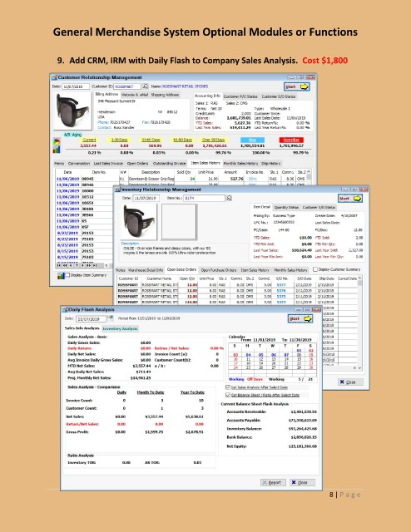Open Monthly Sales History tab in CRM window
The width and height of the screenshot is (411, 532).
(240, 164)
